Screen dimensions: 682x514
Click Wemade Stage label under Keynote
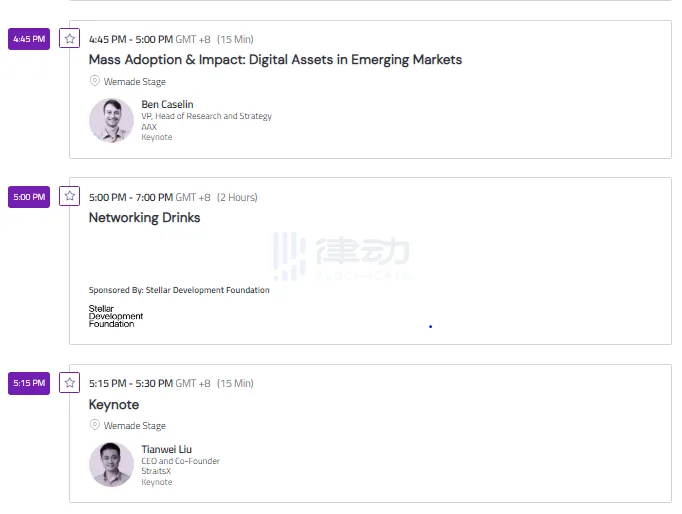135,426
